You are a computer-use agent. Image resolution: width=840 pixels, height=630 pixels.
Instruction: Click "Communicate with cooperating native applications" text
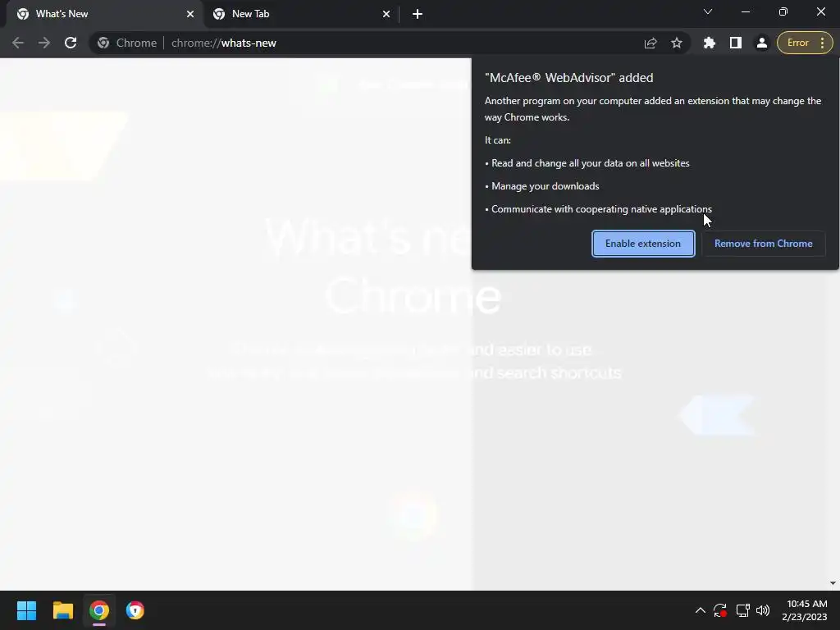click(x=601, y=209)
